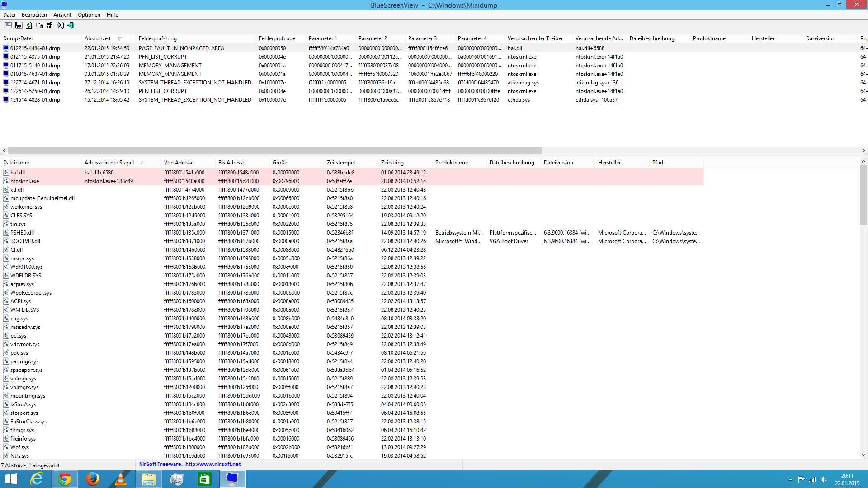Refresh the crash list with the toolbar icon
The image size is (868, 488).
pos(29,25)
